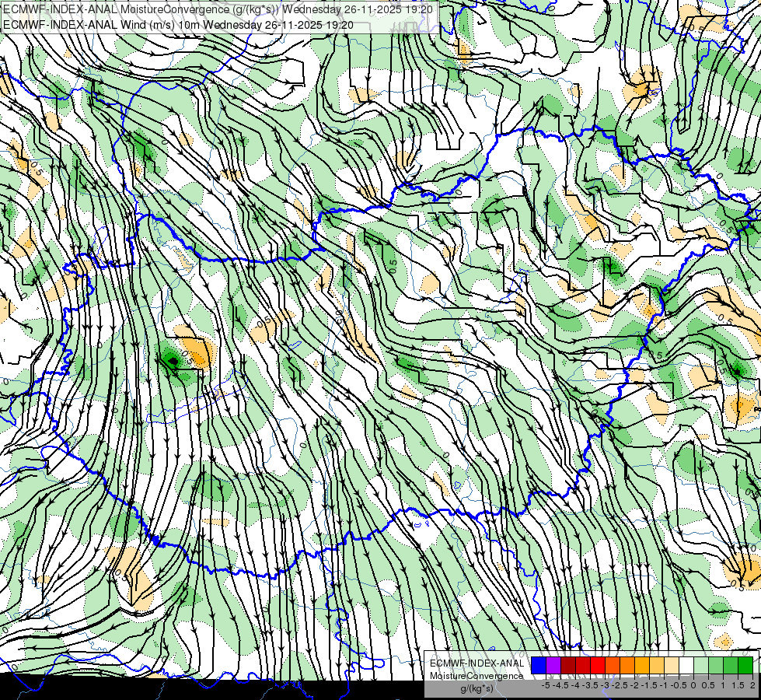This screenshot has height=700, width=761.
Task: Click the 2 tick label at colorbar end
Action: 752,685
